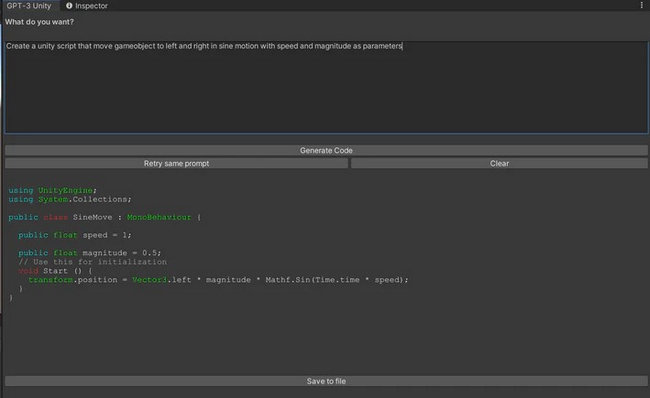Click the transform.position assignment line
Viewport: 650px width, 398px height.
218,280
